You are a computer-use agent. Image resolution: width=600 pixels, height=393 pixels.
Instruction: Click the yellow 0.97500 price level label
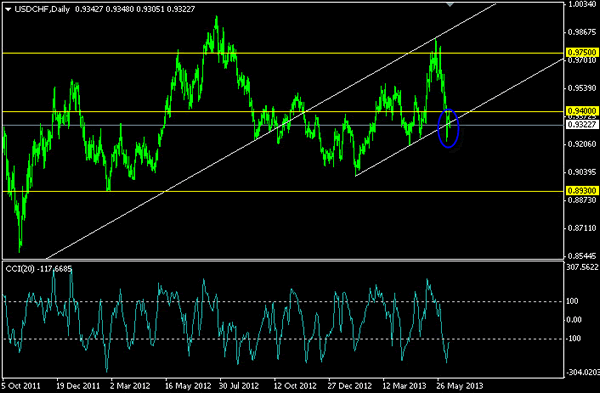pos(582,52)
